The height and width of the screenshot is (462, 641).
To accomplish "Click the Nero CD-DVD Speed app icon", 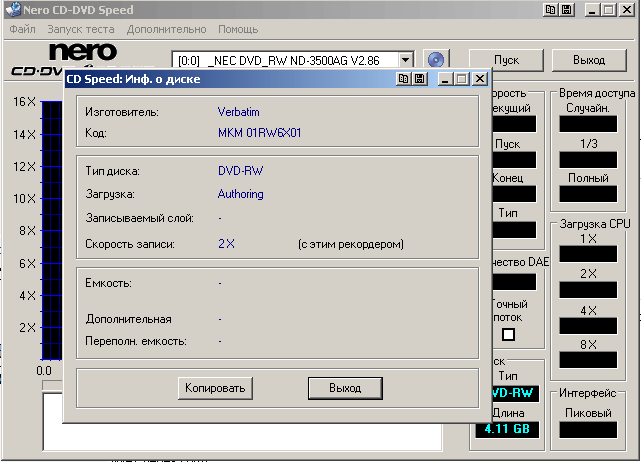I will point(13,10).
